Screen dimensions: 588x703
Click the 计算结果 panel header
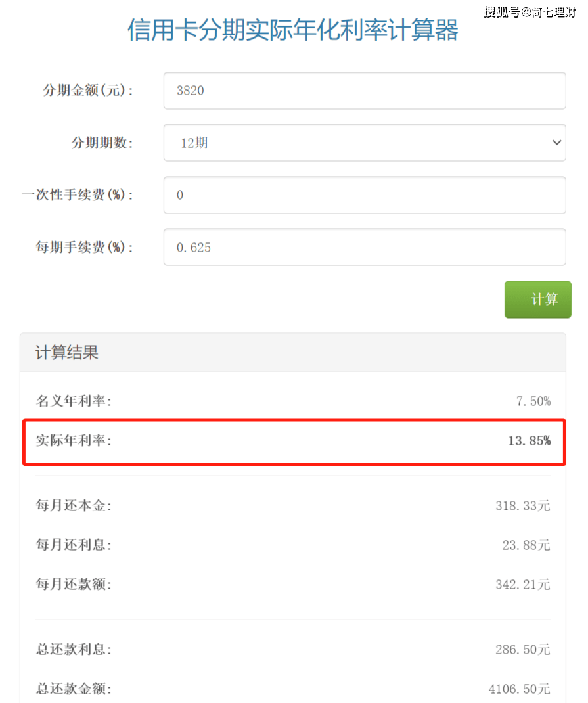[67, 353]
